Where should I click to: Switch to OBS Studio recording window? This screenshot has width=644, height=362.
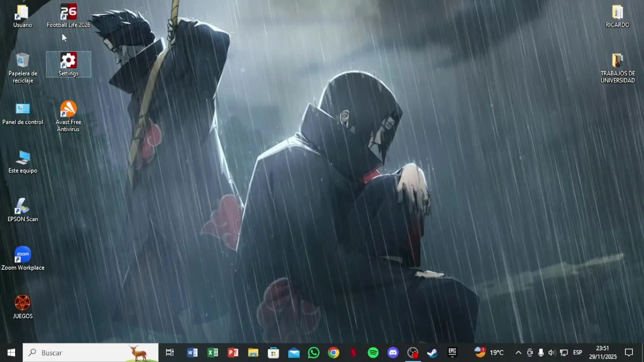click(x=413, y=352)
